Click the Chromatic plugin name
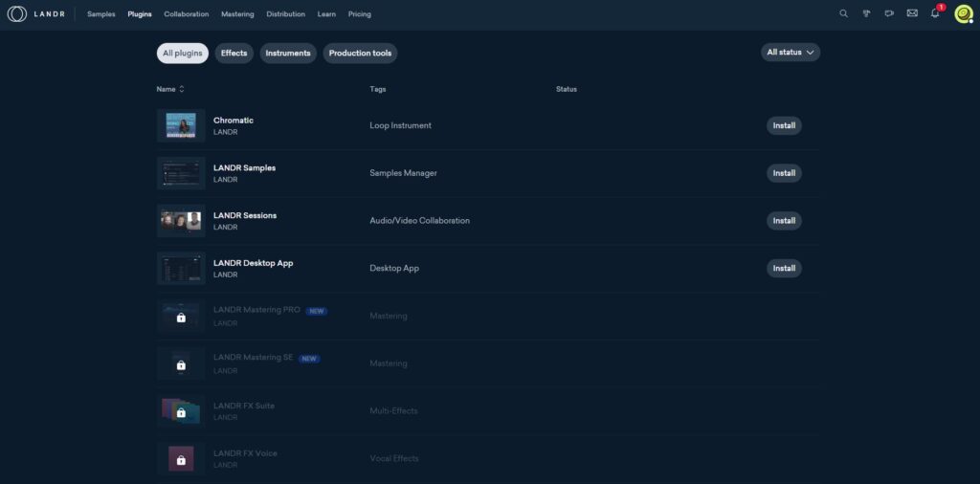Screen dimensions: 980x484 234,120
